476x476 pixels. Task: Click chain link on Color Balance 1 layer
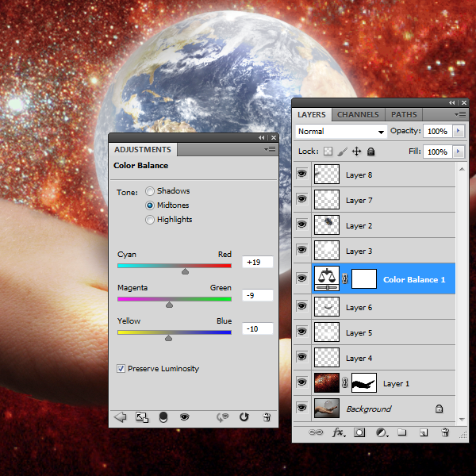tap(344, 278)
